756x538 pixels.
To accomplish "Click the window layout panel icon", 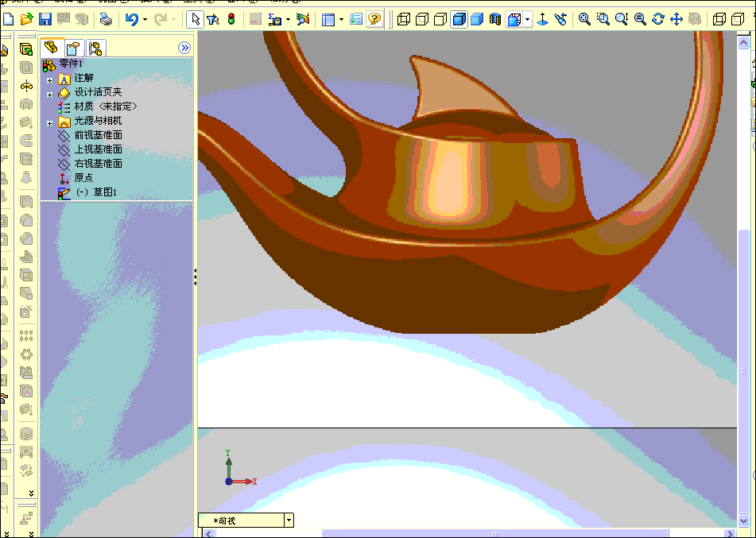I will [328, 19].
